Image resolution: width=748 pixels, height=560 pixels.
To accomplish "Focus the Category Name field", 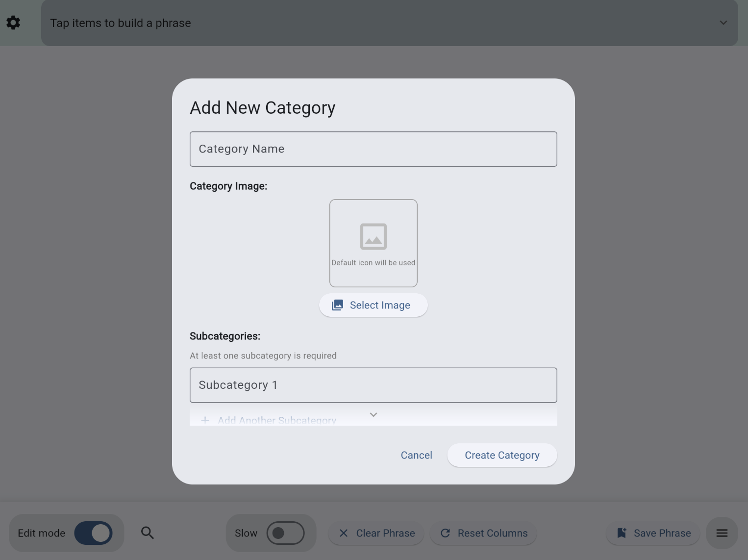I will click(x=373, y=149).
